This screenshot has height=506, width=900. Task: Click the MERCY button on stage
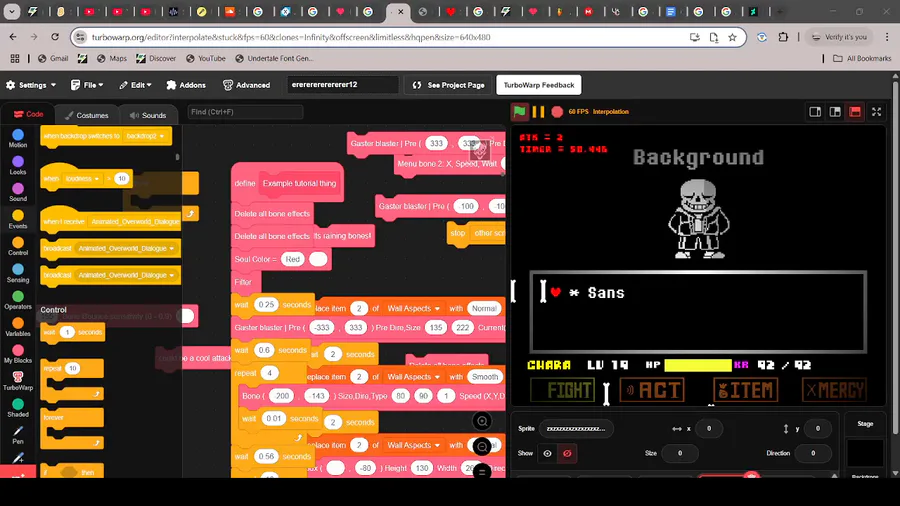pyautogui.click(x=834, y=390)
